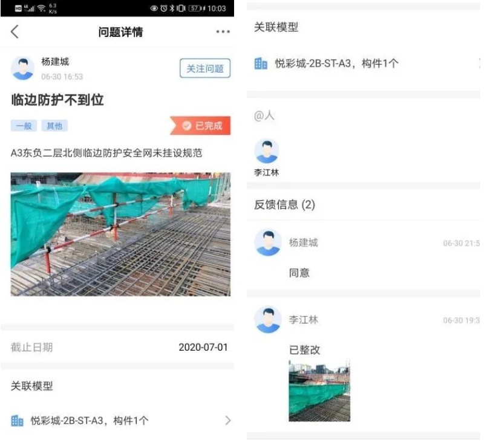The image size is (499, 448).
Task: Expand the chevron on the model row below 截止日期
Action: click(x=227, y=420)
